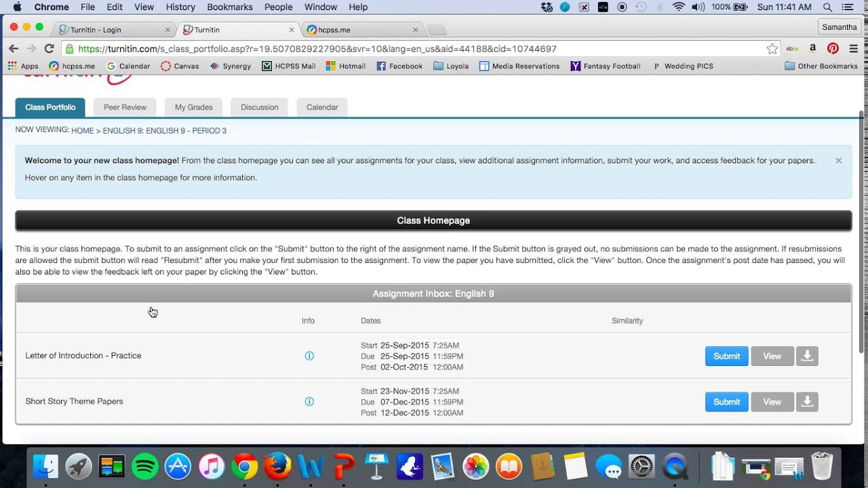868x488 pixels.
Task: Open iBooks from the Dock
Action: (509, 466)
